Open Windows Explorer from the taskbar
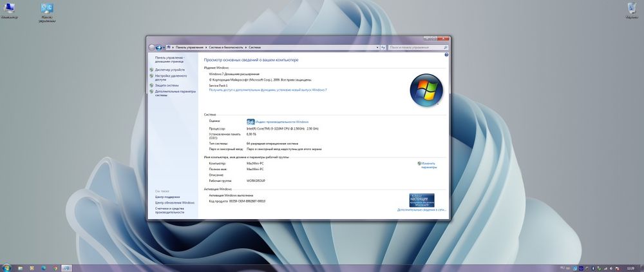The height and width of the screenshot is (272, 644). point(20,268)
